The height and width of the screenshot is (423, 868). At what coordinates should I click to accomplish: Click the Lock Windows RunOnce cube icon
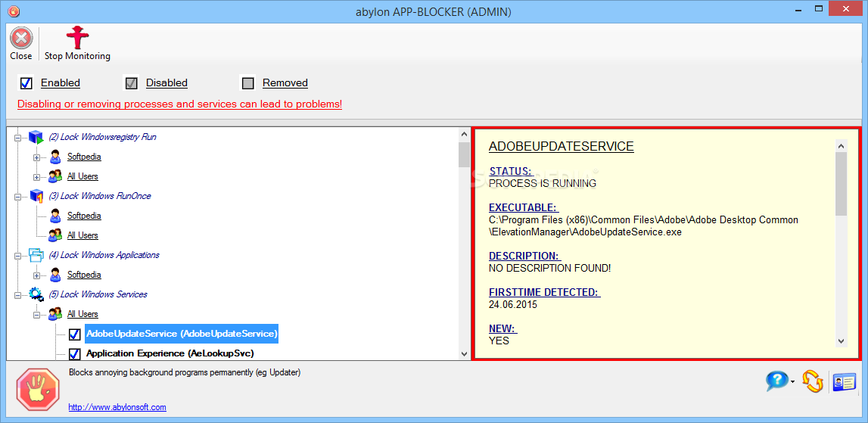[x=36, y=196]
